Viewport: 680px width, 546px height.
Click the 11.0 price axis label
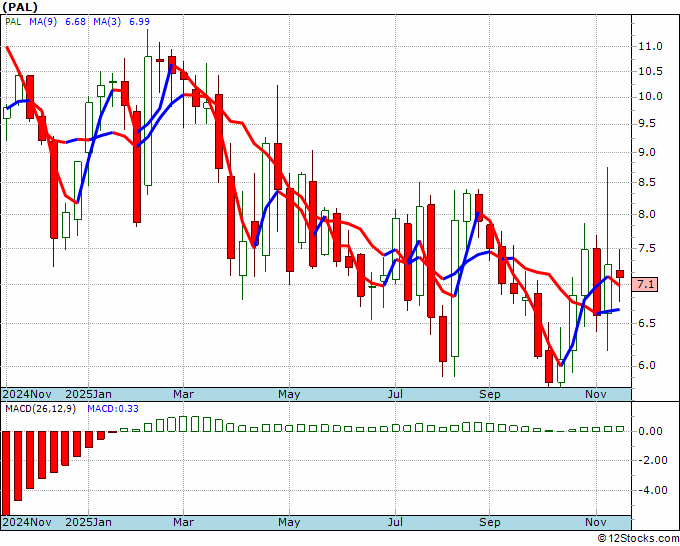click(650, 46)
